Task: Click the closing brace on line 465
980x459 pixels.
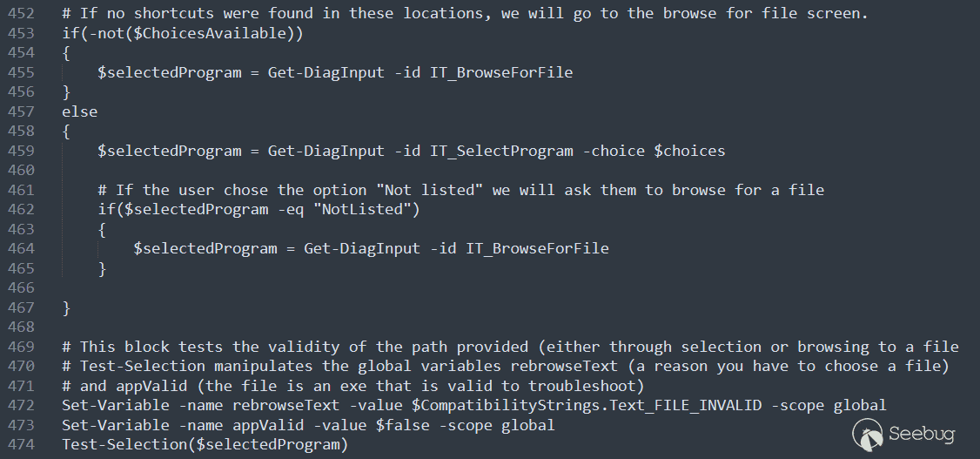Action: [102, 268]
